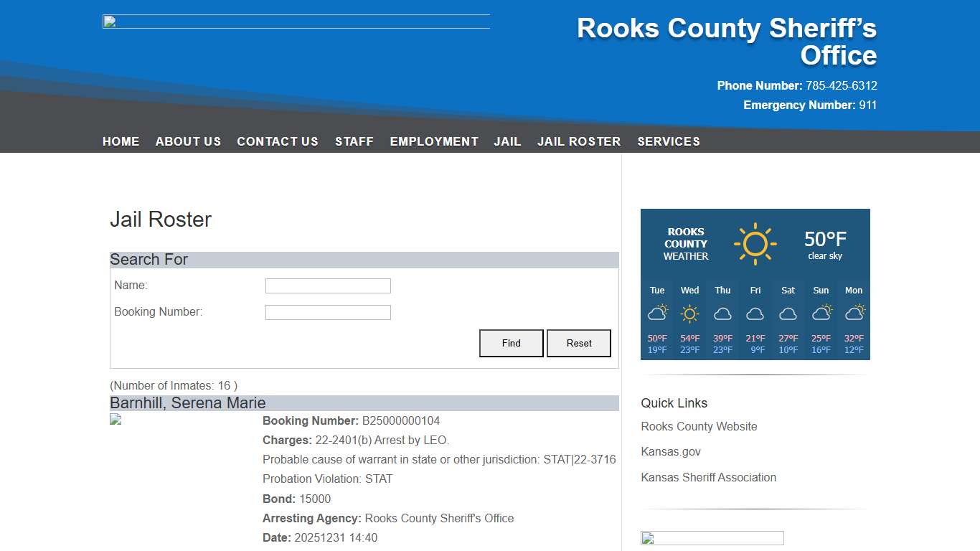Open the JAIL ROSTER menu item
Screen dimensions: 980x551
[578, 141]
